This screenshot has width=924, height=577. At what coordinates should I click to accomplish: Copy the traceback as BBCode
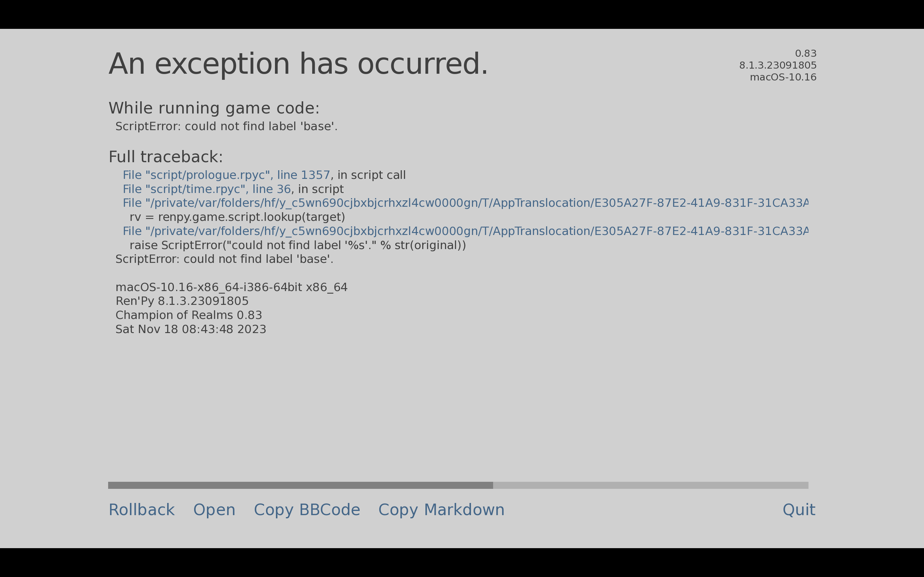307,510
